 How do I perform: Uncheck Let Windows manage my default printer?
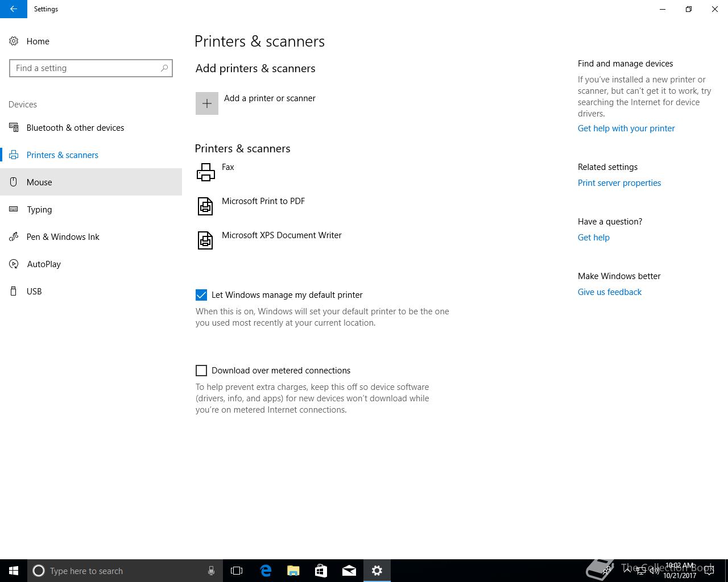201,295
